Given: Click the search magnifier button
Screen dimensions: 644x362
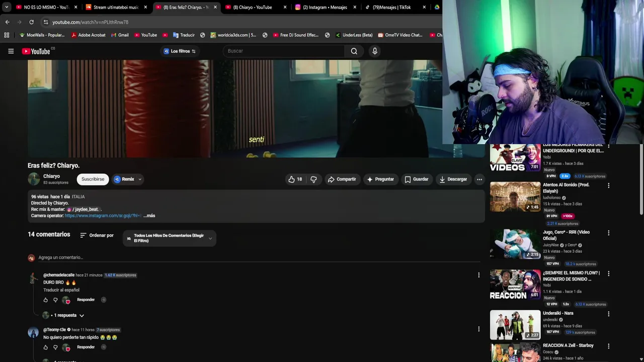Looking at the screenshot, I should 354,51.
